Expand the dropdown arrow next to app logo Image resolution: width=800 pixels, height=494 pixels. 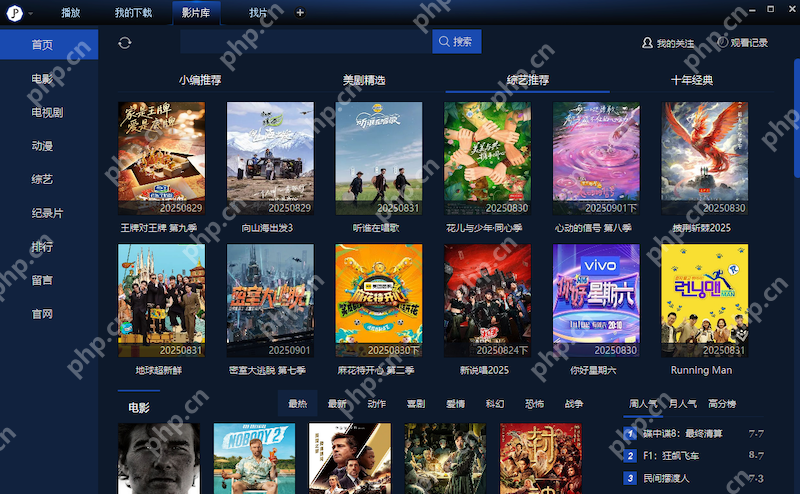coord(31,13)
